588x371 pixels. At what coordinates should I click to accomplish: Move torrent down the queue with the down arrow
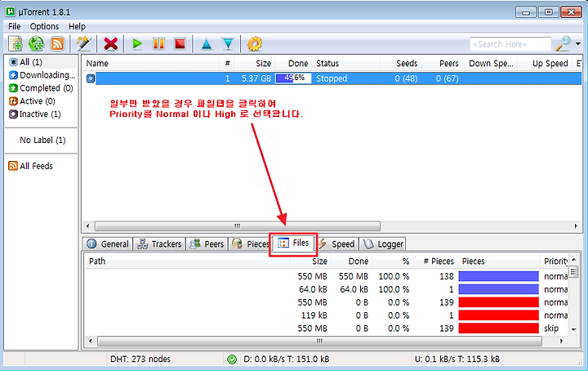point(228,44)
